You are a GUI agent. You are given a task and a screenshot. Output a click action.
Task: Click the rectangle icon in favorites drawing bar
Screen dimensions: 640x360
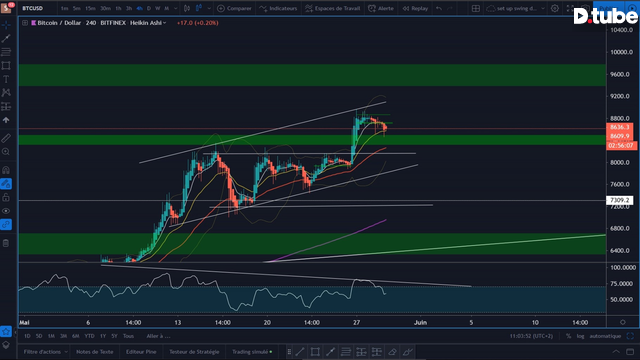pos(315,351)
